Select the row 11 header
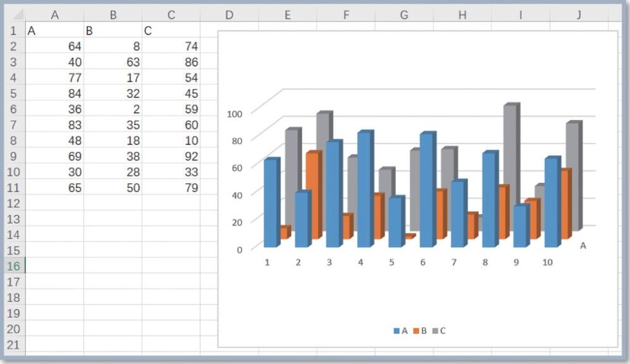Image resolution: width=630 pixels, height=364 pixels. [x=14, y=188]
